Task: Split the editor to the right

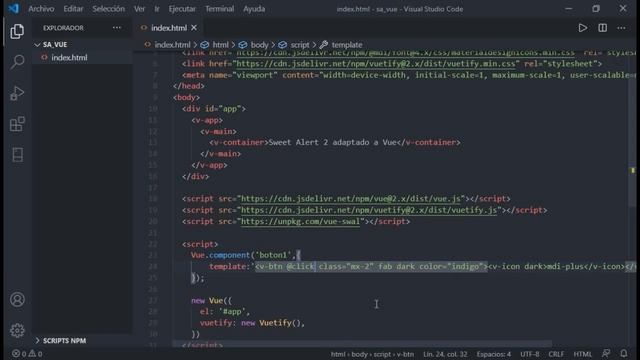Action: pyautogui.click(x=602, y=28)
